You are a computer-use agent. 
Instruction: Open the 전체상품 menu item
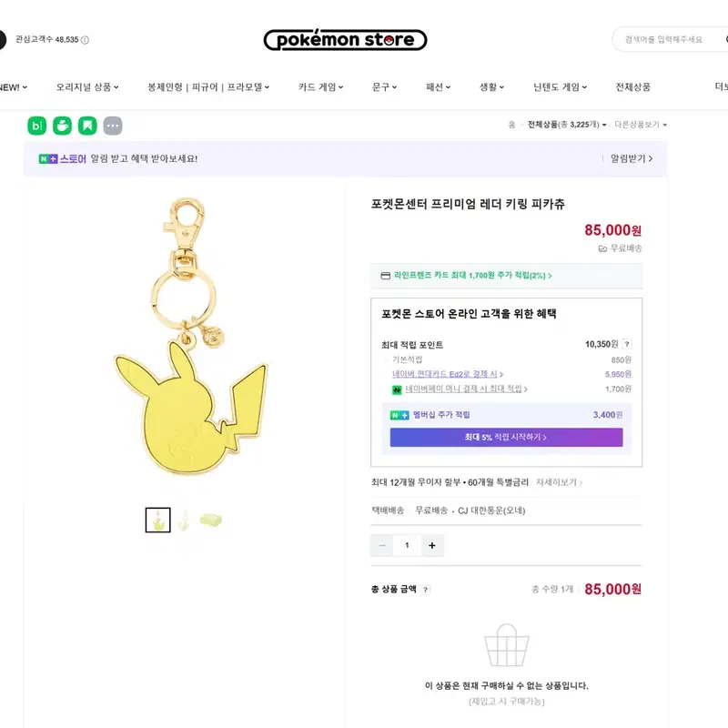(x=632, y=86)
